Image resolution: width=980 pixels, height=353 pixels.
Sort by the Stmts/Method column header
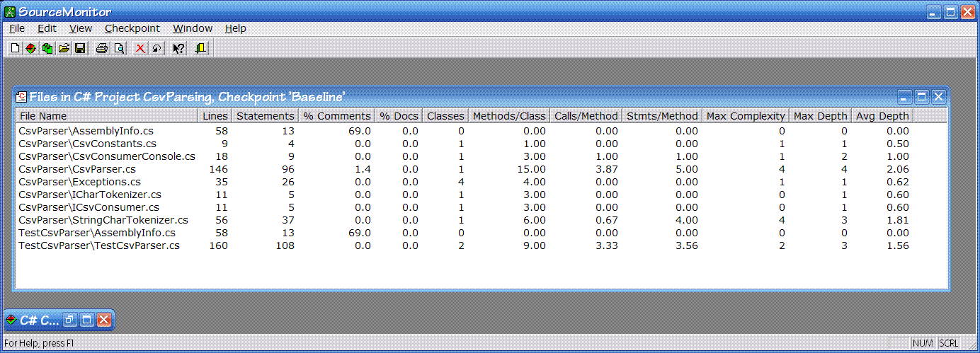[x=662, y=116]
